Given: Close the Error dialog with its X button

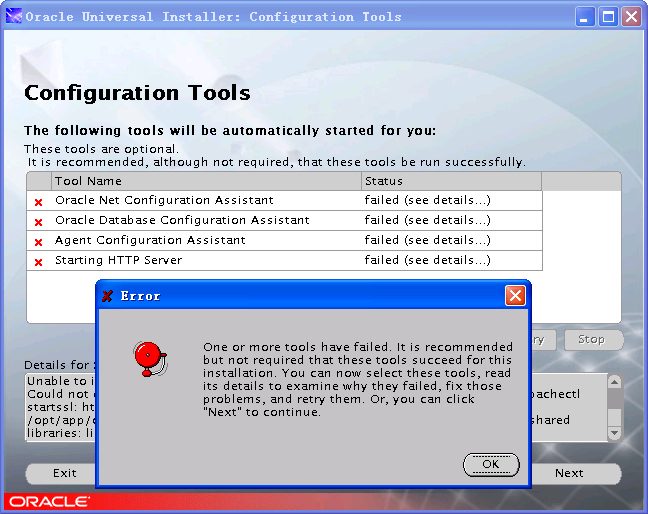Looking at the screenshot, I should tap(515, 295).
